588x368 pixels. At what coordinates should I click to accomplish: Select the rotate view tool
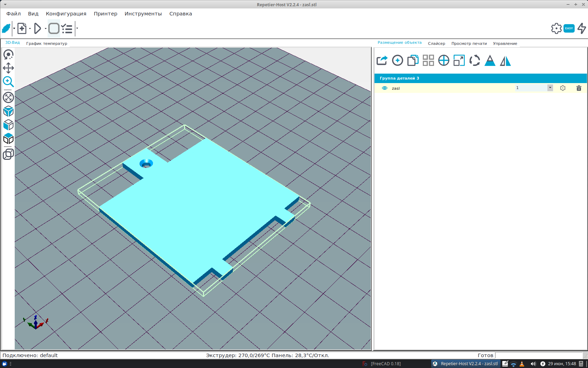tap(8, 55)
